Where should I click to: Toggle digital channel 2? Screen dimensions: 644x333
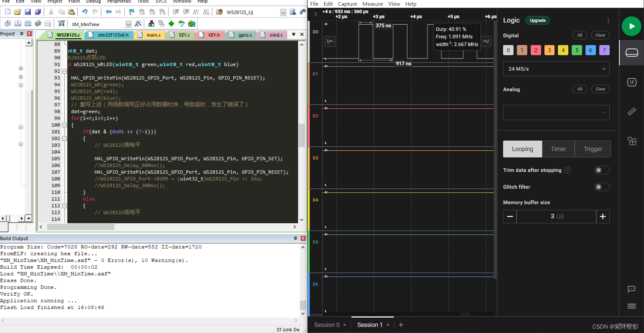[536, 50]
